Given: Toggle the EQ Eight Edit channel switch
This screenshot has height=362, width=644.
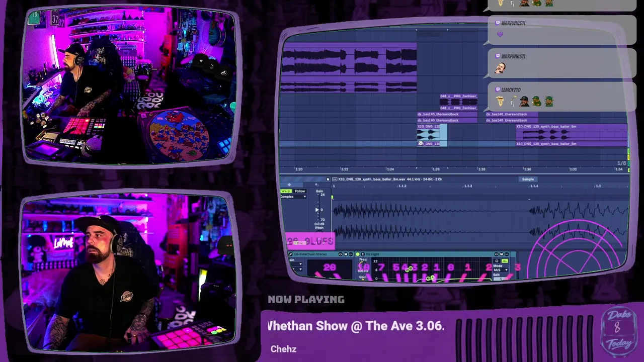Looking at the screenshot, I should pyautogui.click(x=501, y=279).
